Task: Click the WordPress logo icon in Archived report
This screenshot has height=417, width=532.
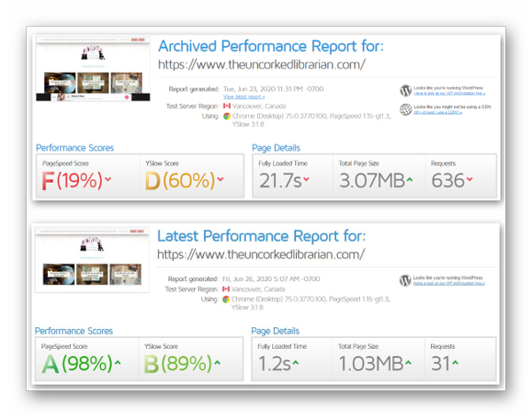Action: point(405,90)
